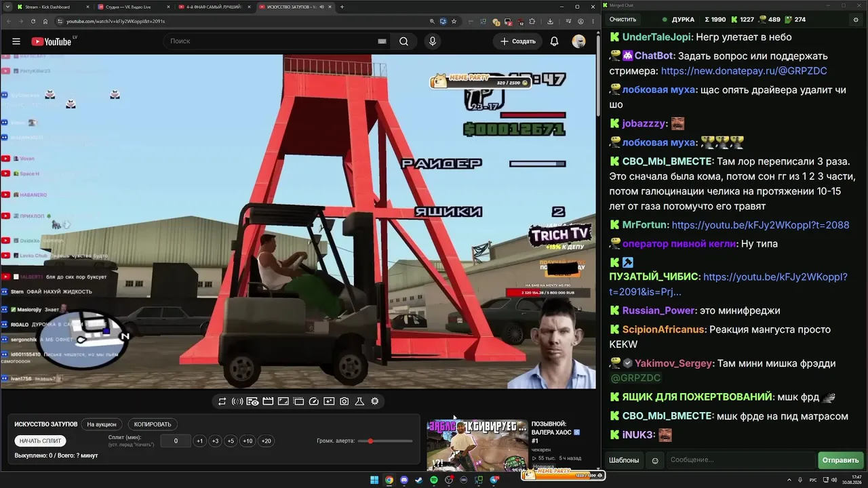Image resolution: width=868 pixels, height=488 pixels.
Task: Click the broadcast signal icon under the video
Action: [x=237, y=401]
